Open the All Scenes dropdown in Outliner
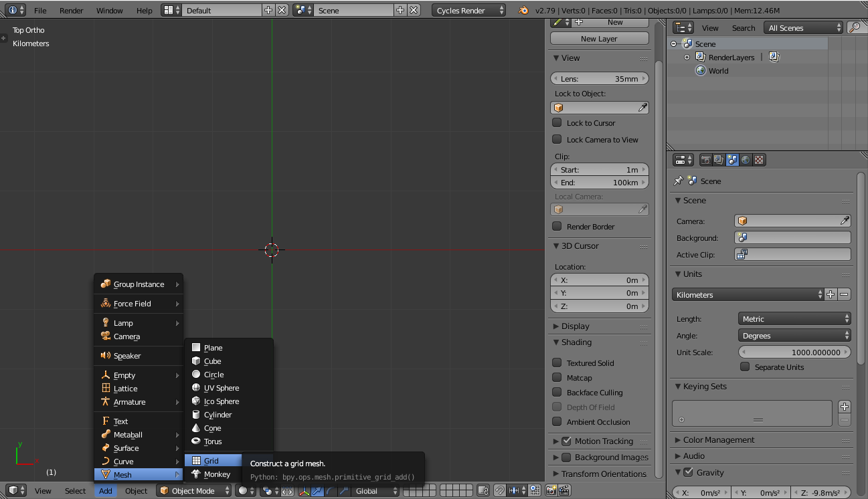 pos(804,27)
